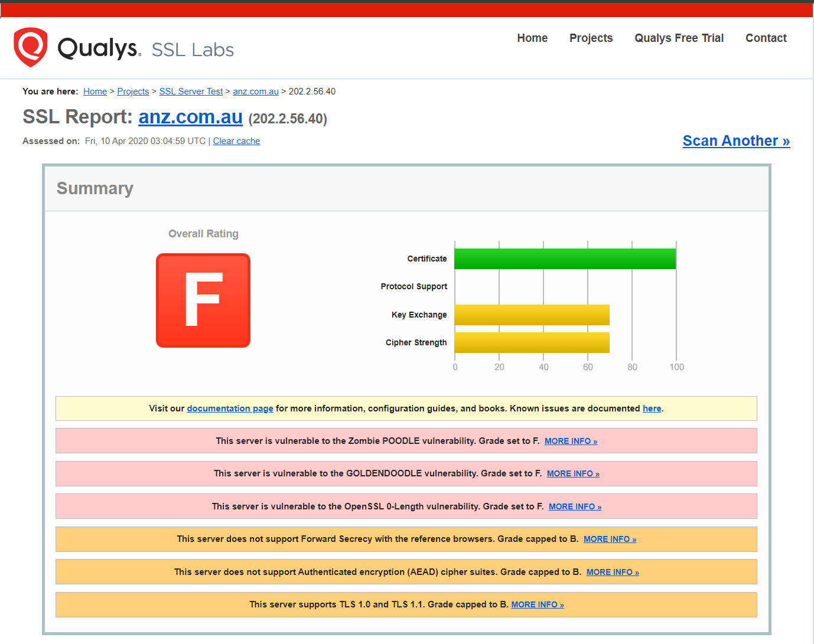Click the red F grade badge
Viewport: 814px width, 644px height.
coord(203,300)
